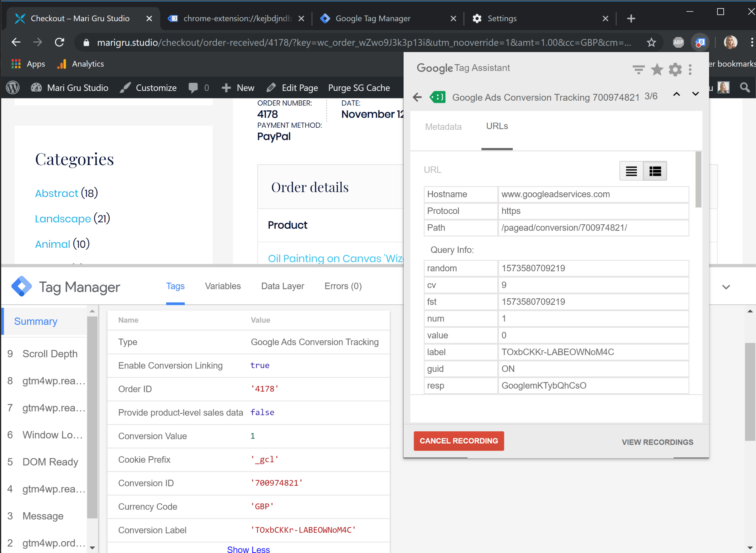Select the Variables tab in Tag Manager
The image size is (756, 553).
222,286
